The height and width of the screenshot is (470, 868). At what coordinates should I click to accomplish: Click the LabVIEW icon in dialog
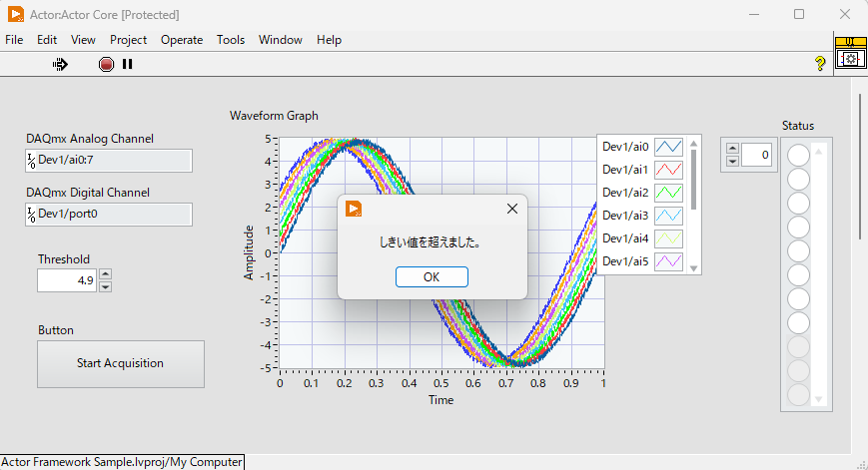[x=354, y=209]
